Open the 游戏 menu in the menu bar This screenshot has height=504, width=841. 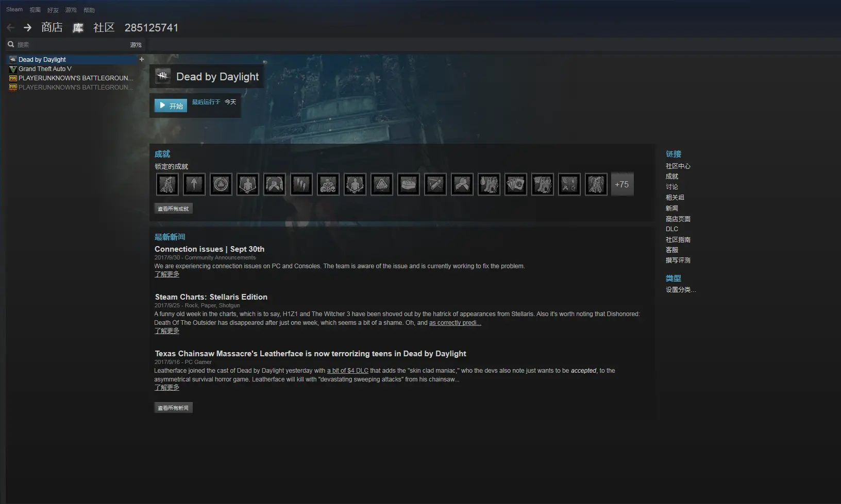[71, 10]
